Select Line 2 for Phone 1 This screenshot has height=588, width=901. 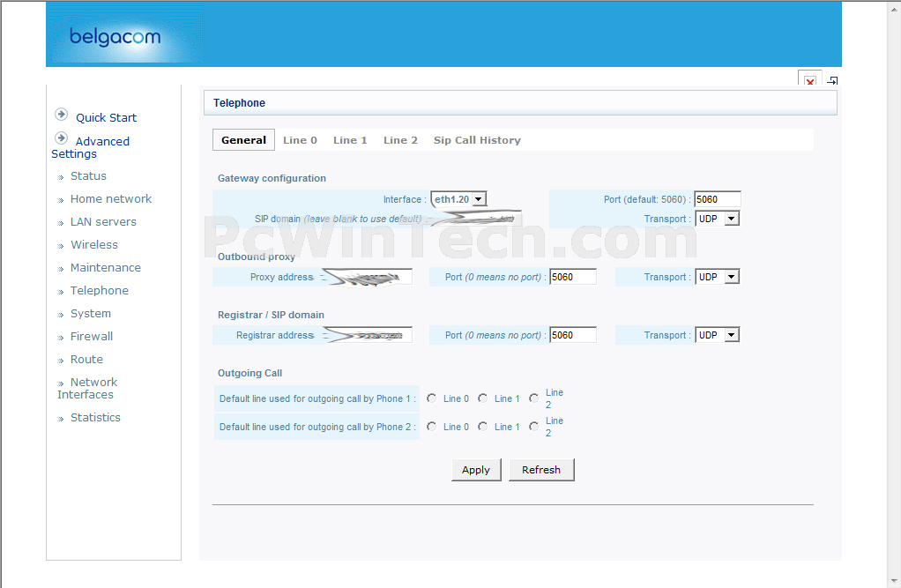pyautogui.click(x=534, y=398)
